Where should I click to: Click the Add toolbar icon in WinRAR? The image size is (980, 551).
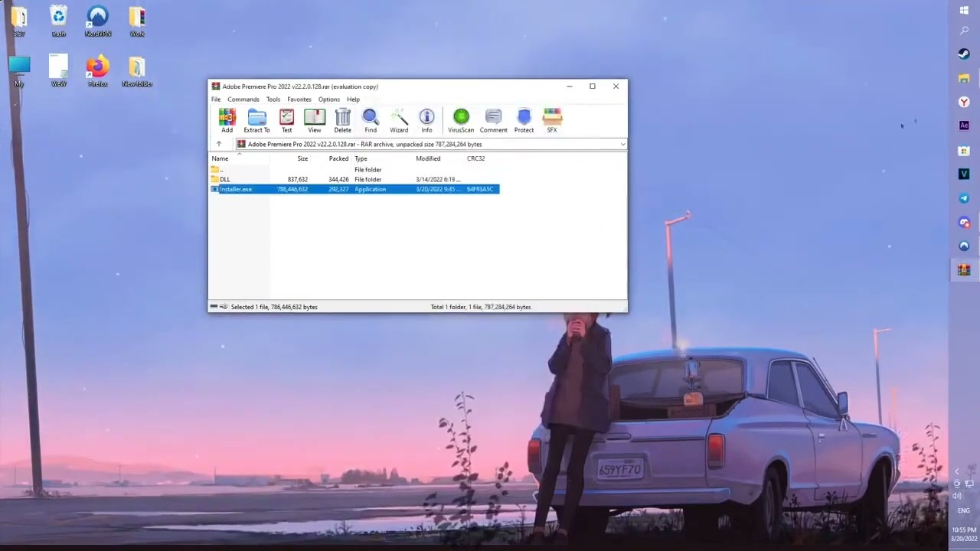coord(227,120)
